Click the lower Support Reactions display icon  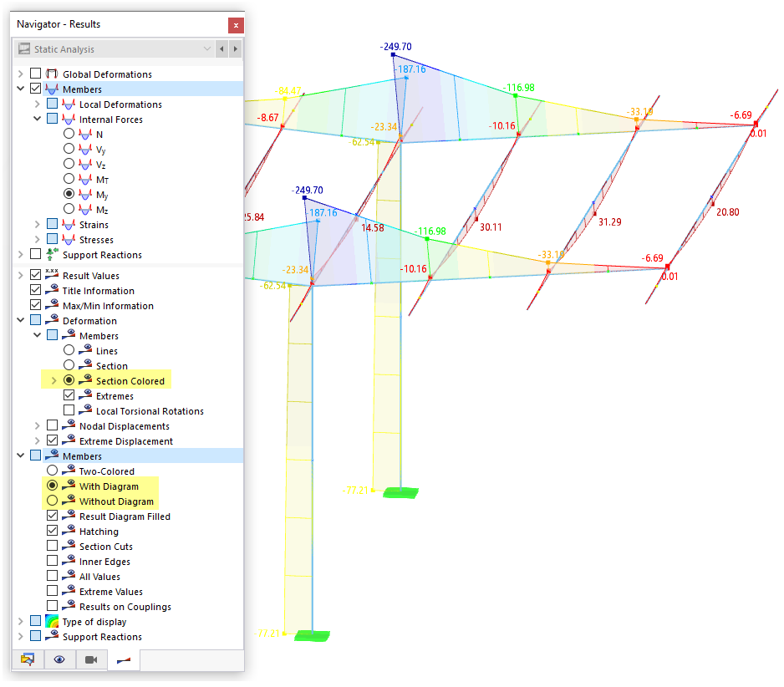click(52, 635)
